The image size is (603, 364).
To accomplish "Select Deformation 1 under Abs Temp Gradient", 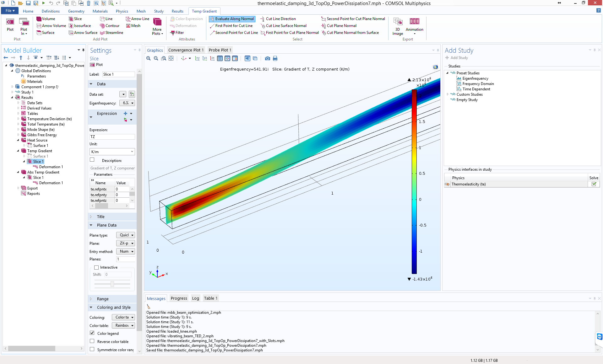I will (51, 183).
